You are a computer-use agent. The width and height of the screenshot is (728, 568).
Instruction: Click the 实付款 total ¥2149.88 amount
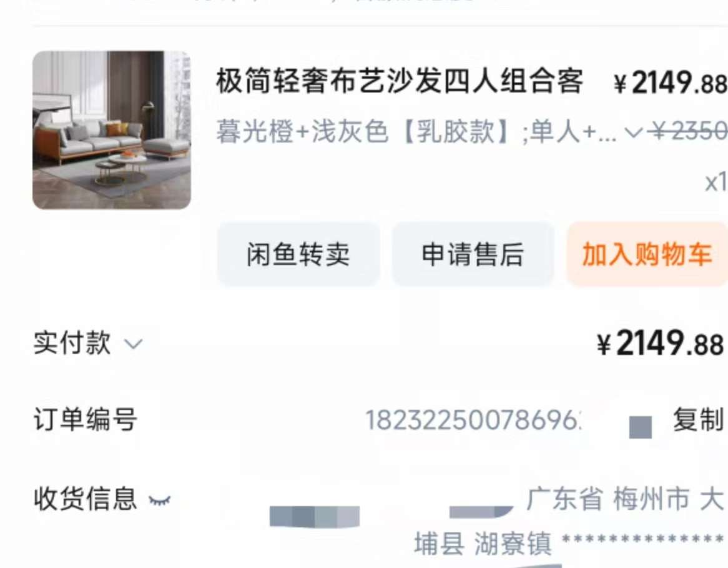click(x=660, y=344)
